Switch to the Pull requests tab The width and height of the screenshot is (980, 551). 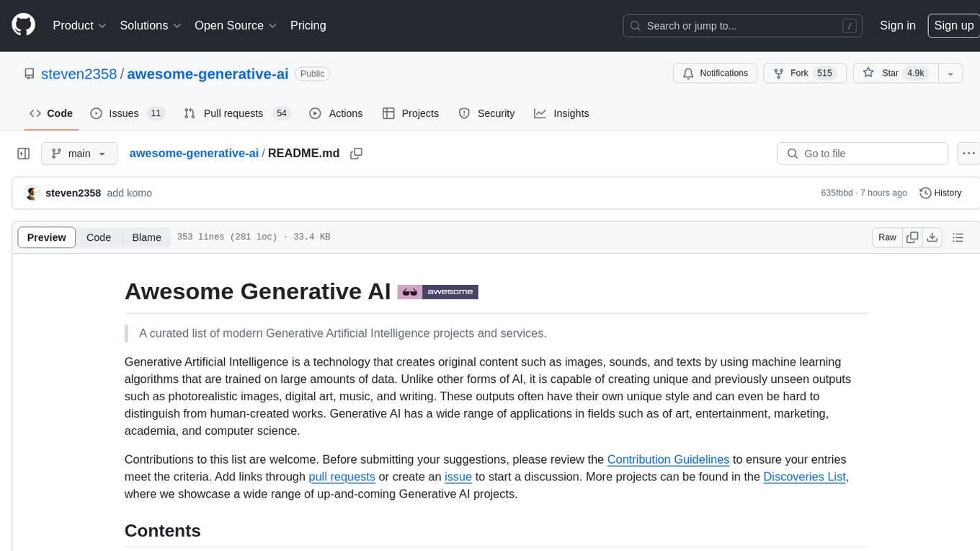(236, 113)
